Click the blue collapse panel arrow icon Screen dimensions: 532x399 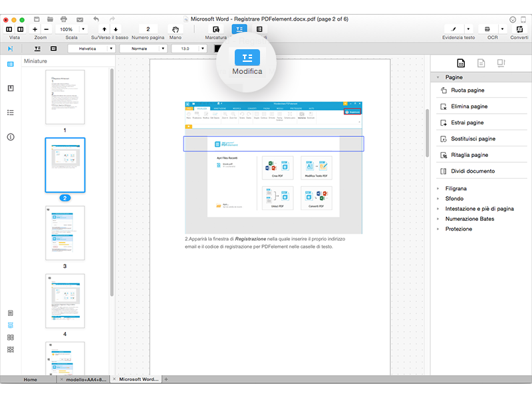point(11,49)
